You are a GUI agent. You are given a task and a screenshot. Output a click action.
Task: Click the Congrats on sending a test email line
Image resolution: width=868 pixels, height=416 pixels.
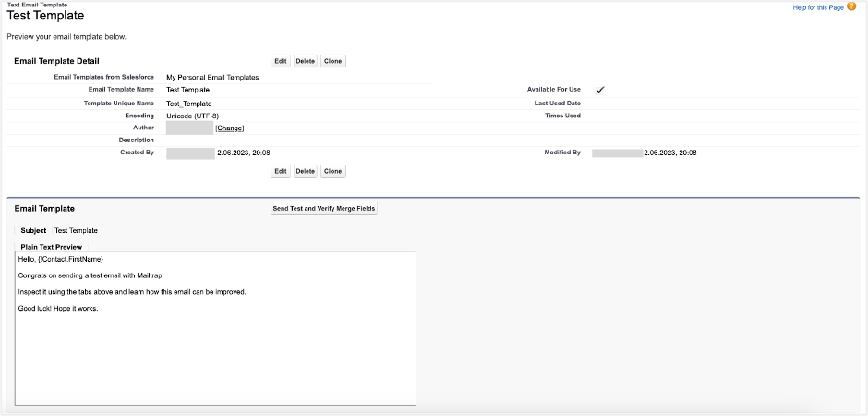91,275
